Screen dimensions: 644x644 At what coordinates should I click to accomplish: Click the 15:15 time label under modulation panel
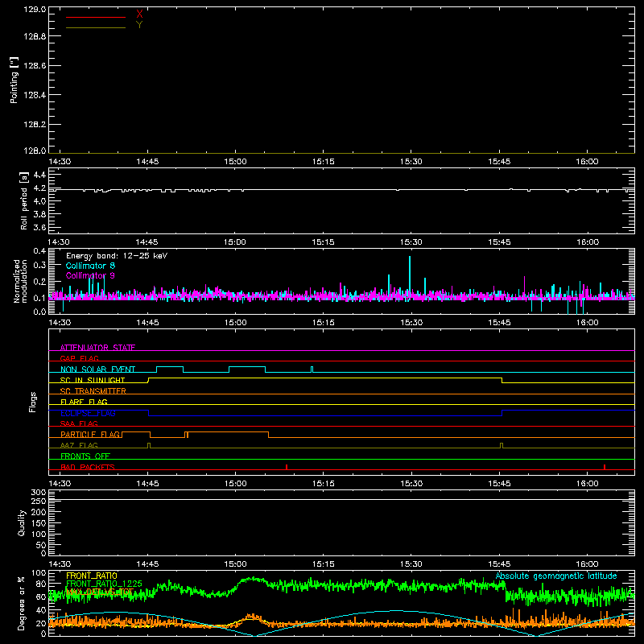pyautogui.click(x=324, y=323)
